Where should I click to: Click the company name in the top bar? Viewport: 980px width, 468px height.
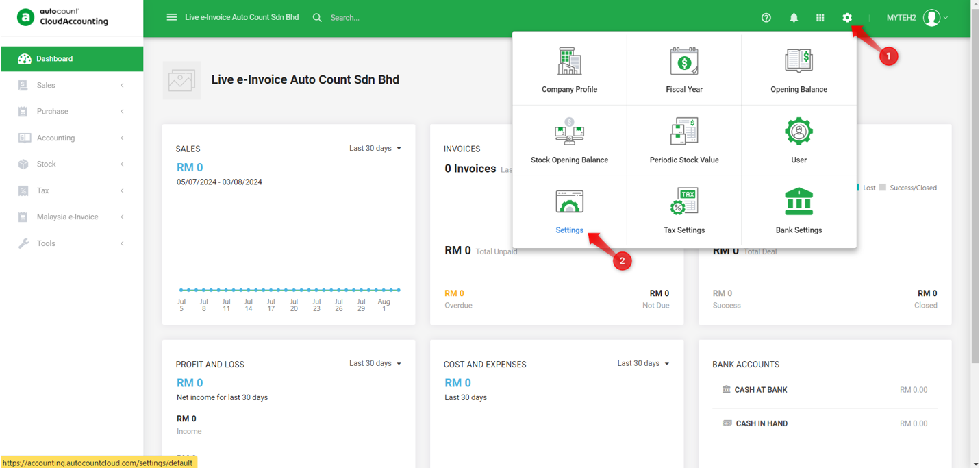tap(242, 17)
